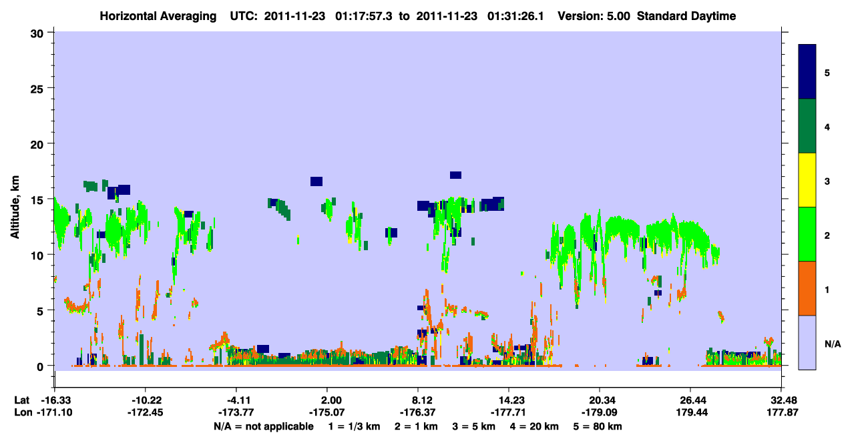This screenshot has width=868, height=445.
Task: Click longitude value -177.71
Action: [509, 413]
